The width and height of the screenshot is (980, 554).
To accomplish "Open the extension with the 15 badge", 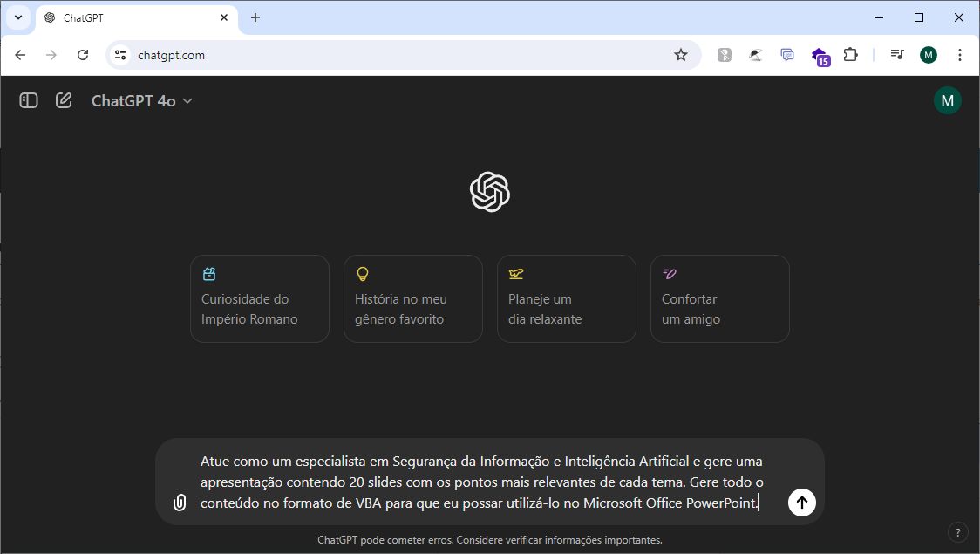I will 820,57.
